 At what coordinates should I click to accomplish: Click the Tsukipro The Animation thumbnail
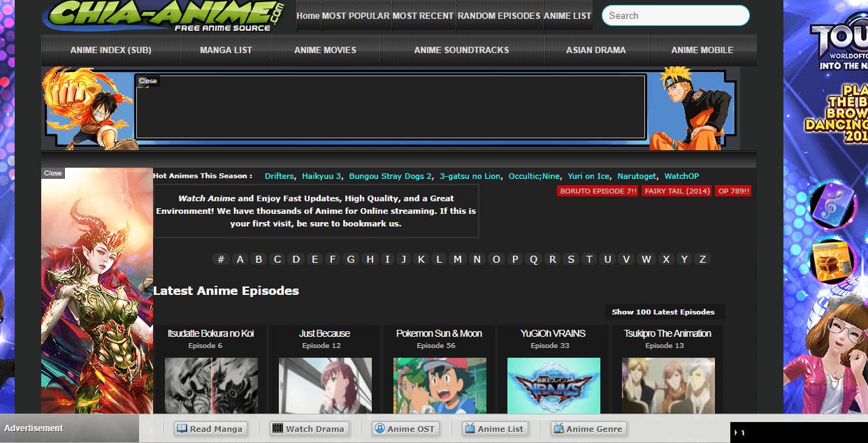click(668, 386)
